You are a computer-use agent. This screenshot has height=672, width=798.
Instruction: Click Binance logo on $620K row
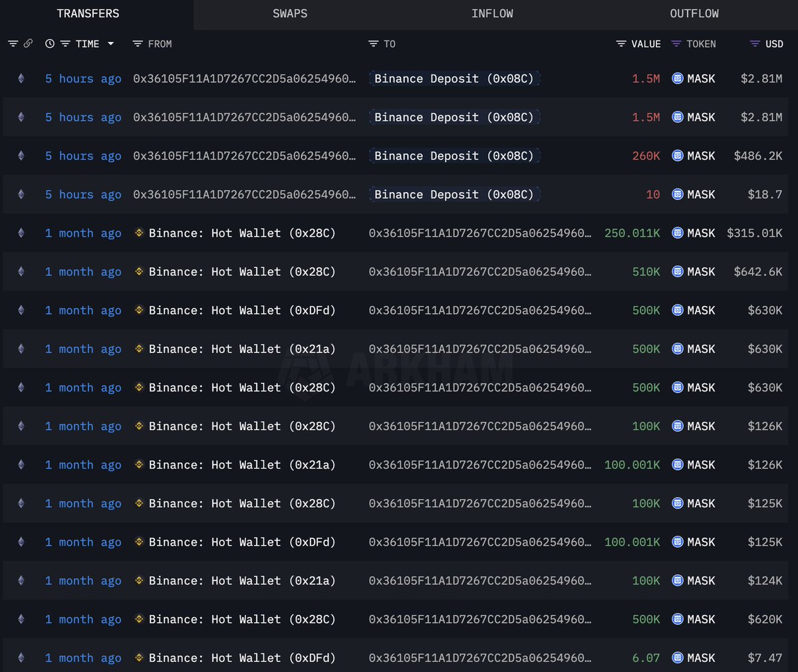[139, 619]
